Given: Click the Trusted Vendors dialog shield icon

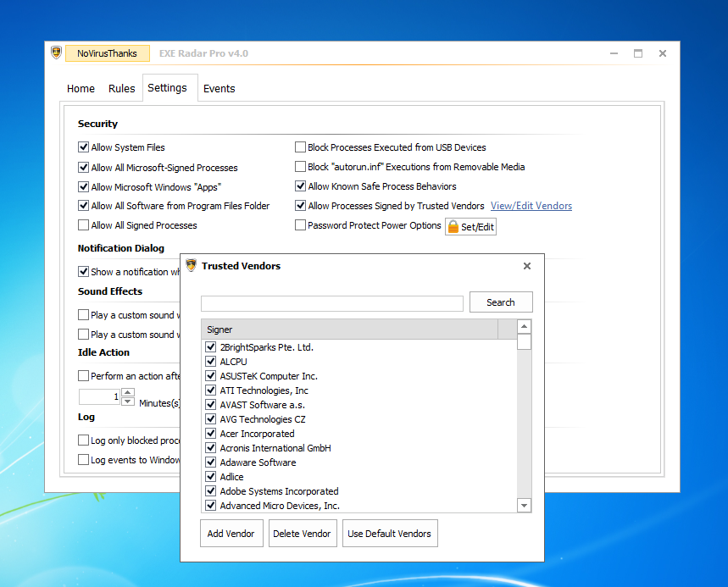Looking at the screenshot, I should (x=191, y=266).
